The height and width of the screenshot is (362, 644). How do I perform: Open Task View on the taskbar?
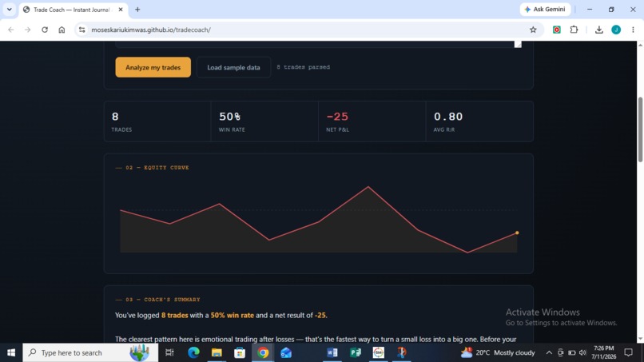pyautogui.click(x=169, y=352)
